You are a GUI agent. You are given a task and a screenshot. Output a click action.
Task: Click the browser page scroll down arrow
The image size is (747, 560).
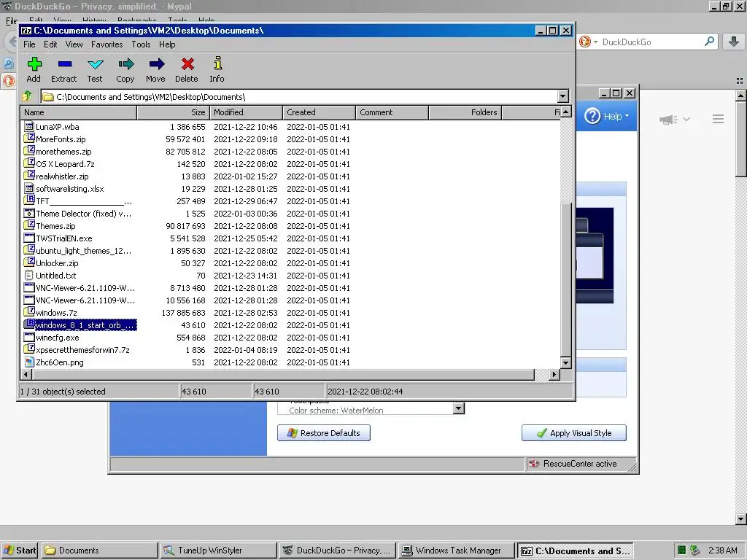(x=741, y=518)
